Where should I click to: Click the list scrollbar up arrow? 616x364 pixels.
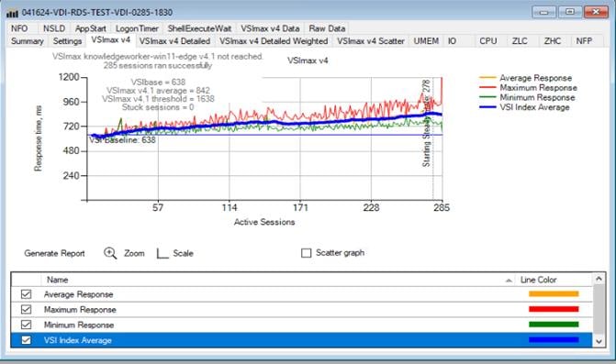[599, 279]
